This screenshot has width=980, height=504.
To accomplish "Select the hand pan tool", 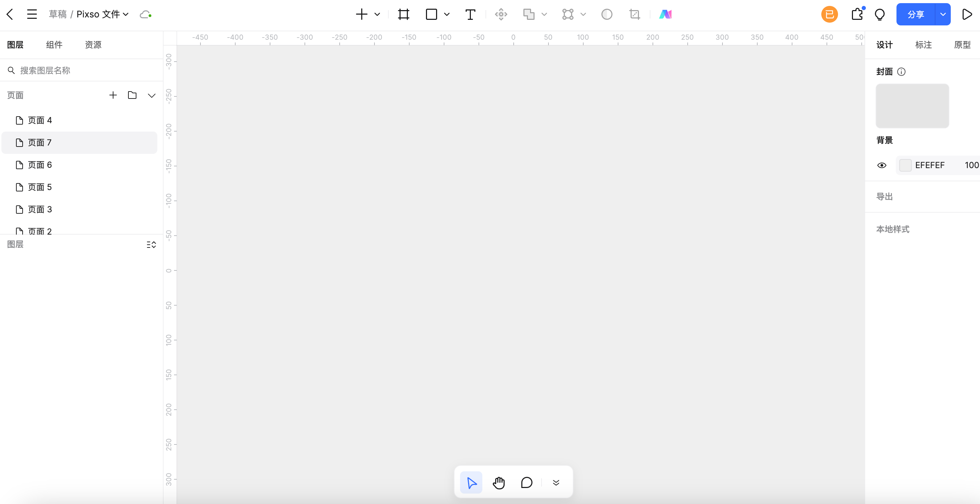I will point(499,483).
